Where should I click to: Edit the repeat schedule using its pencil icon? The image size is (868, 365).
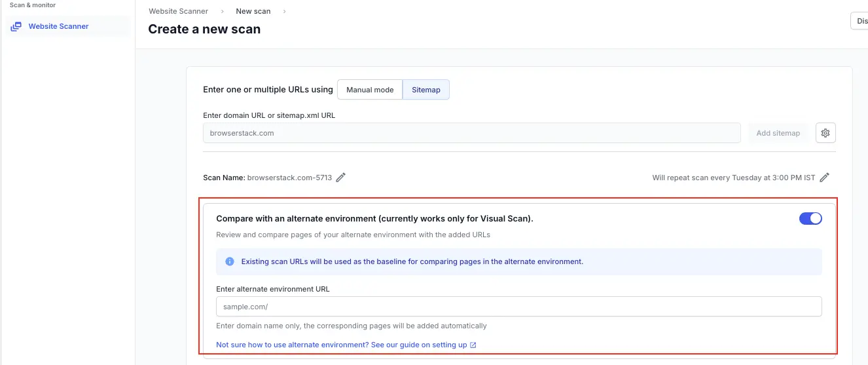tap(825, 178)
